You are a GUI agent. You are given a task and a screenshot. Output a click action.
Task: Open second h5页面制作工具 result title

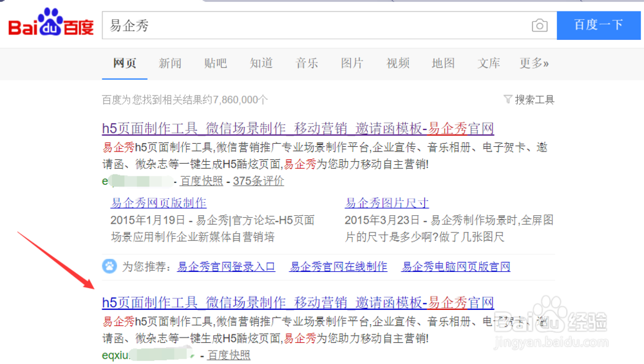point(298,303)
